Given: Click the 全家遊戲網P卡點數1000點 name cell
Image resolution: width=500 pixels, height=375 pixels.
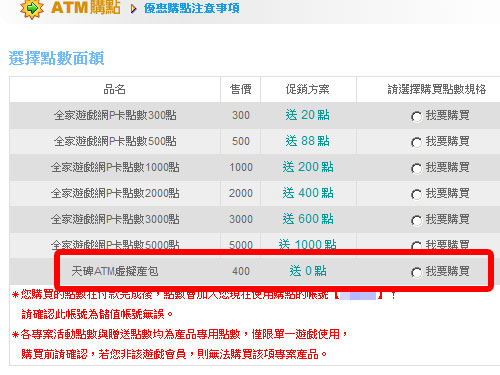Looking at the screenshot, I should pyautogui.click(x=115, y=167).
